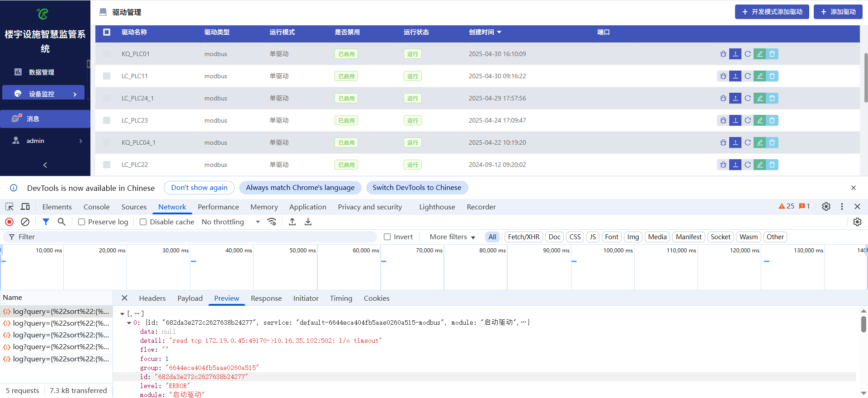
Task: Open DevTools settings gear icon
Action: [x=826, y=206]
